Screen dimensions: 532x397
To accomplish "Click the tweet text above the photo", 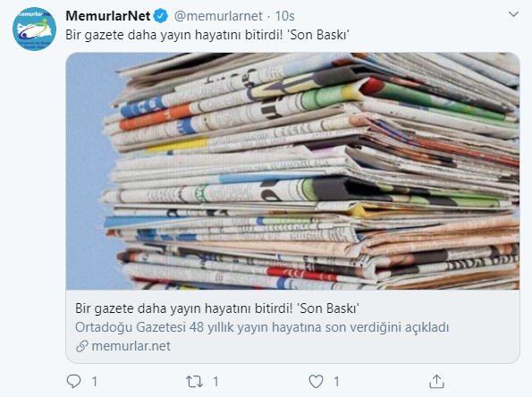I will pos(207,35).
